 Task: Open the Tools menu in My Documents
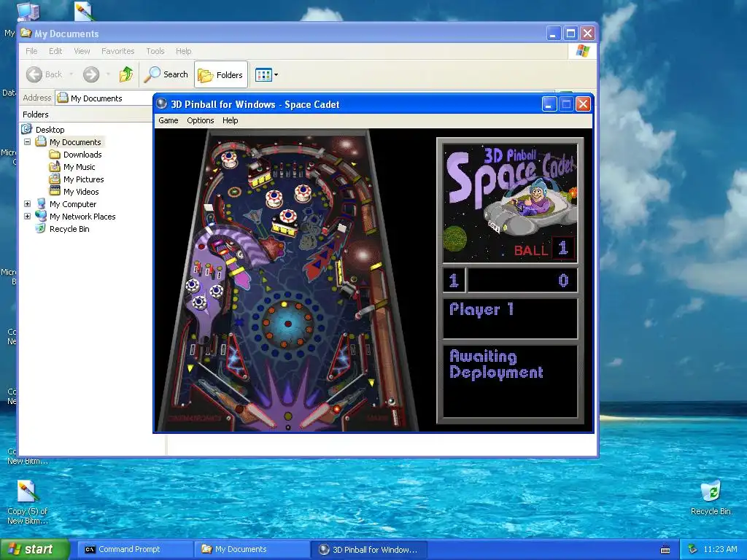[x=155, y=51]
